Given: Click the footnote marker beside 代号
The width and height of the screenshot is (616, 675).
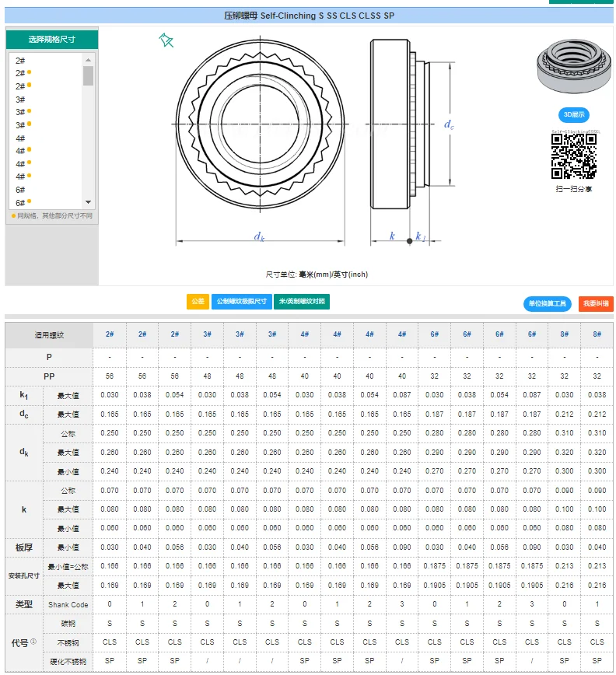Looking at the screenshot, I should click(x=33, y=642).
